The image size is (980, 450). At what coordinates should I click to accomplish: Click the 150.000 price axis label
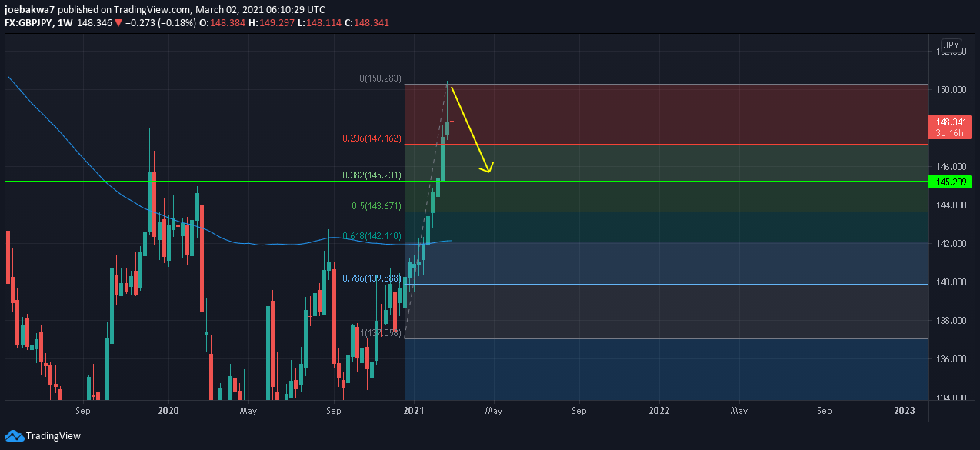point(951,90)
